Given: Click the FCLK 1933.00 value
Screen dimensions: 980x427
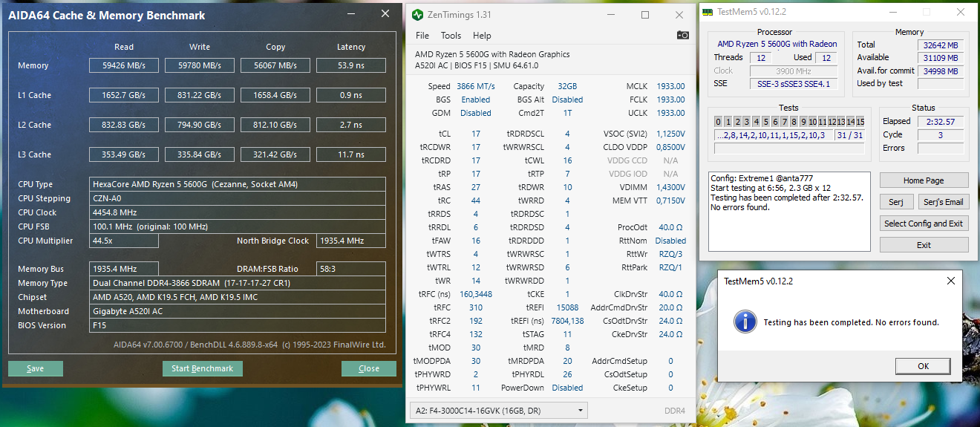Looking at the screenshot, I should point(670,100).
